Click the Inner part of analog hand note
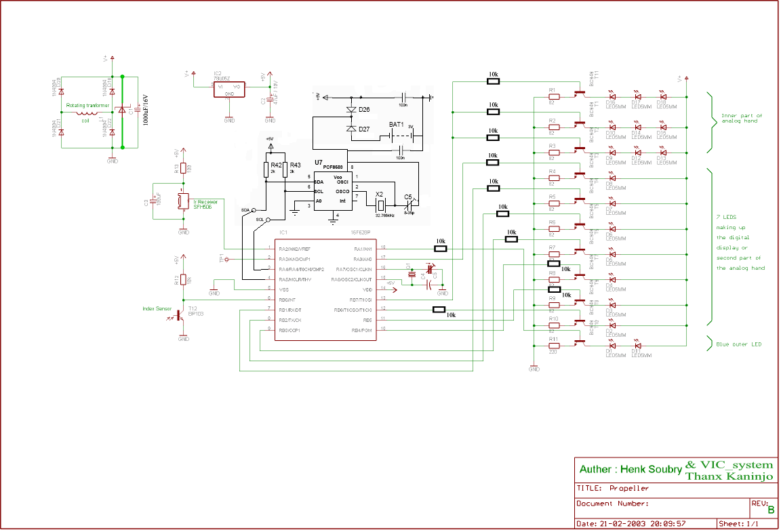This screenshot has width=781, height=532. [742, 118]
